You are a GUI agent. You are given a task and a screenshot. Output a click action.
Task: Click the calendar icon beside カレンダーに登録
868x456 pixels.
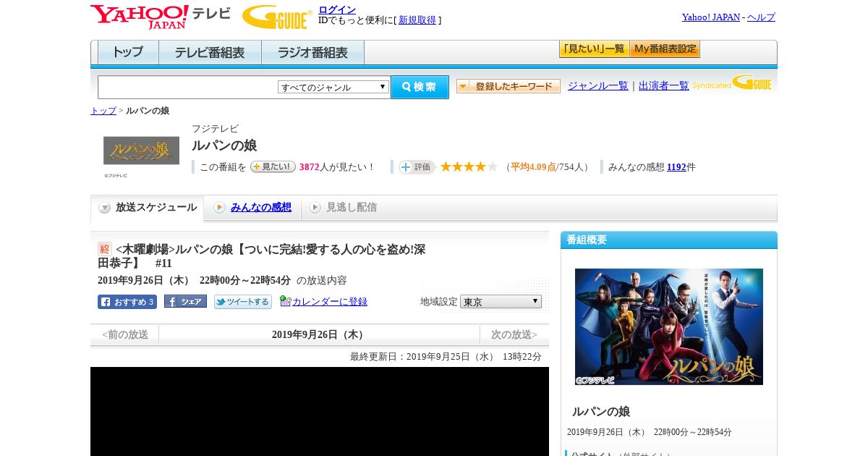click(285, 301)
